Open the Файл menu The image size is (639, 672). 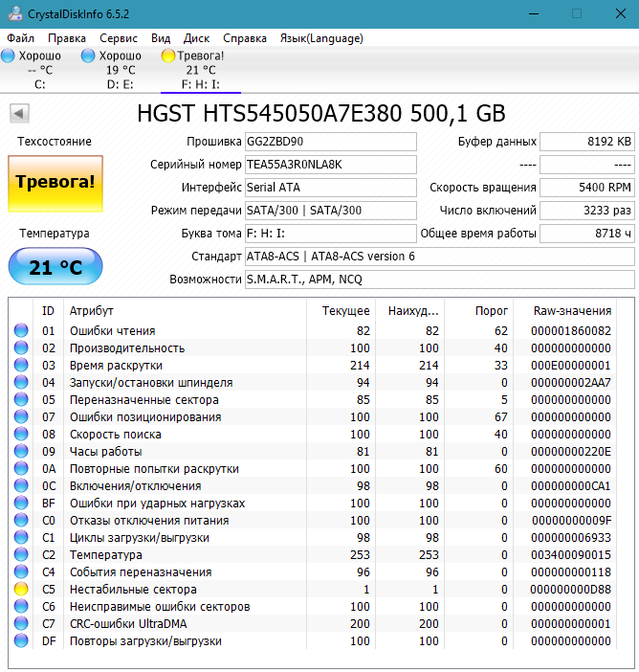pyautogui.click(x=20, y=38)
